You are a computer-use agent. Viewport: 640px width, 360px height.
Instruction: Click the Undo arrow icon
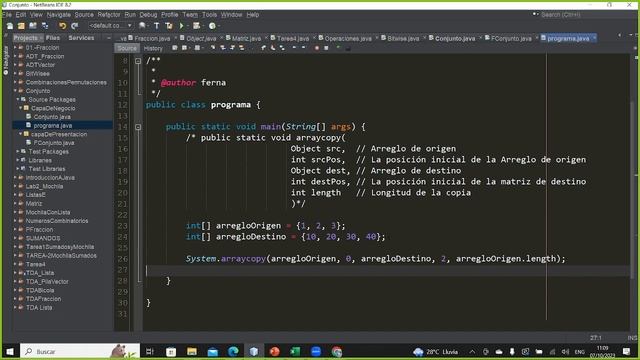(x=62, y=26)
